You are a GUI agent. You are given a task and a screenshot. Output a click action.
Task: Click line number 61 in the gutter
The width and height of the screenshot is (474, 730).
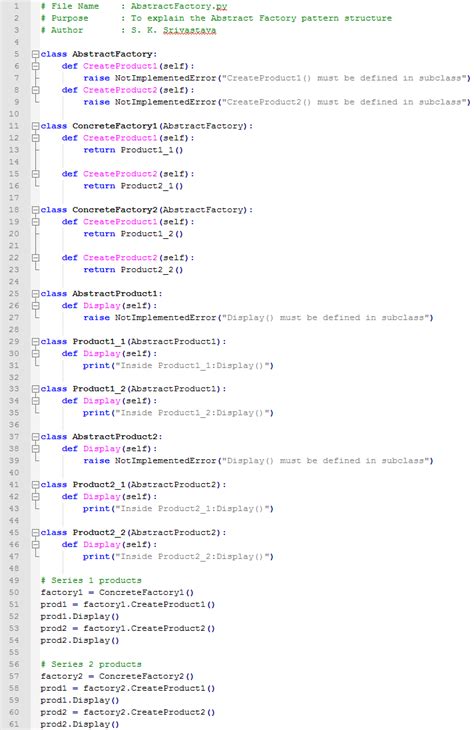14,724
